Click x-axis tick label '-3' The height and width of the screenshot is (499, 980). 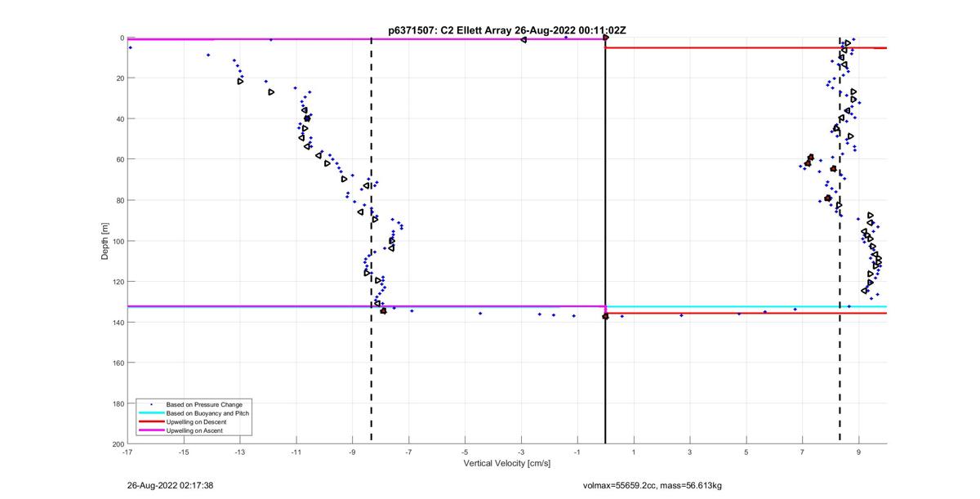pyautogui.click(x=521, y=452)
